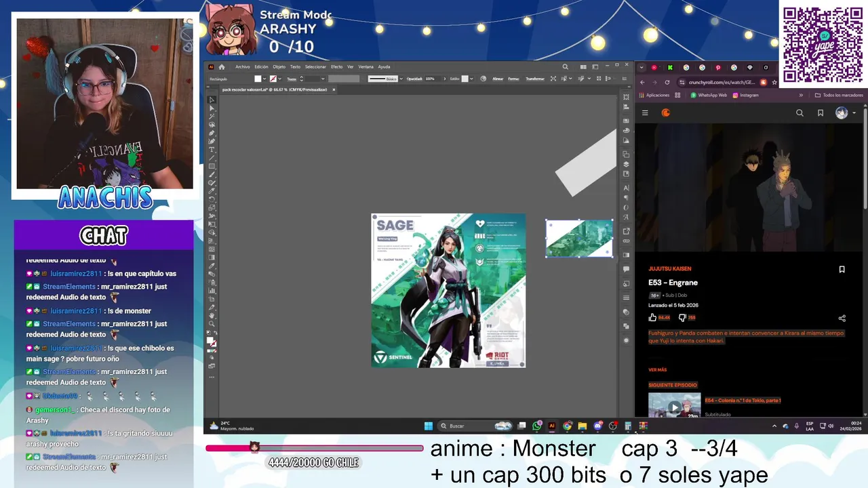Viewport: 868px width, 488px height.
Task: Open Crunchyroll hamburger menu
Action: point(645,113)
